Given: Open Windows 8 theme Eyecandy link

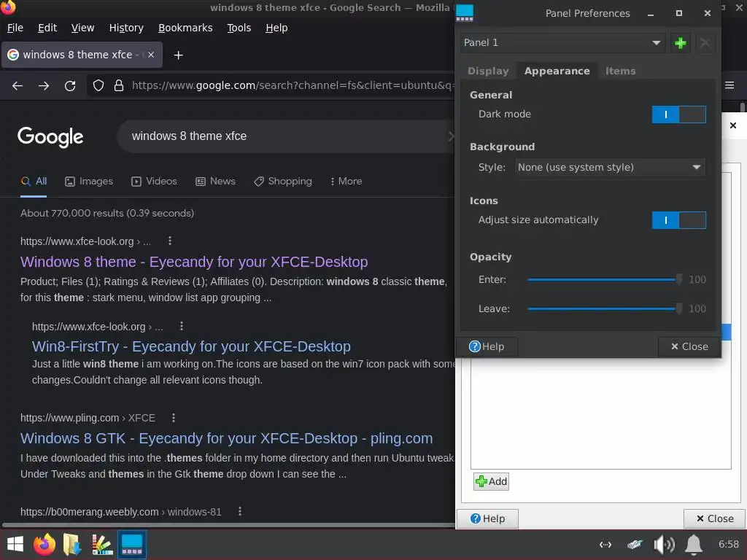Looking at the screenshot, I should click(x=194, y=262).
